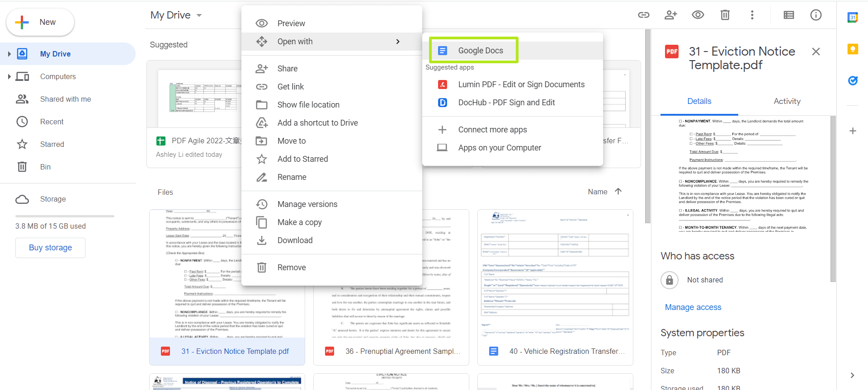
Task: Open Google Tasks side panel icon
Action: coord(853,80)
